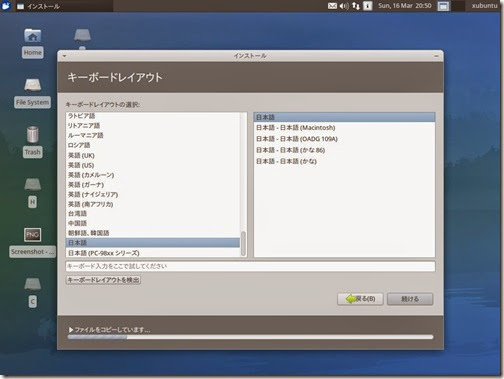Image resolution: width=504 pixels, height=379 pixels.
Task: Open the installer window menu arrow
Action: (64, 56)
